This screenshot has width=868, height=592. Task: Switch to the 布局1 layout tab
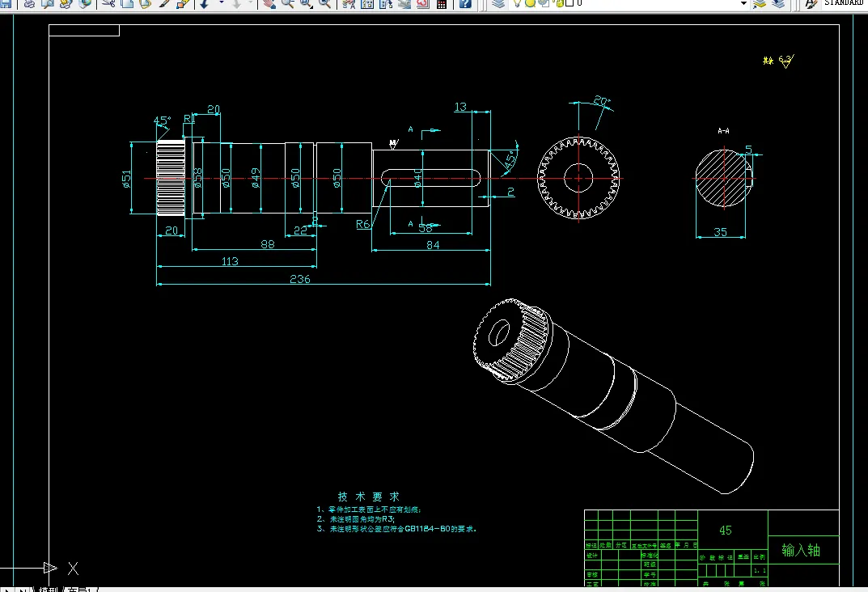[82, 590]
